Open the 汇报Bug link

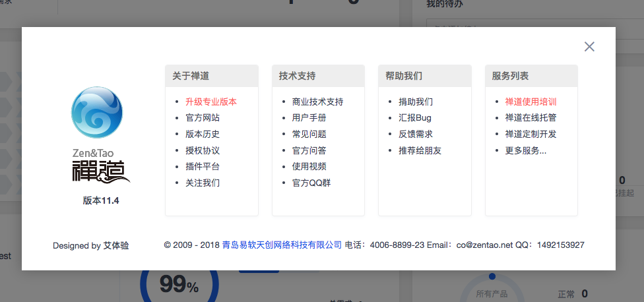point(414,118)
